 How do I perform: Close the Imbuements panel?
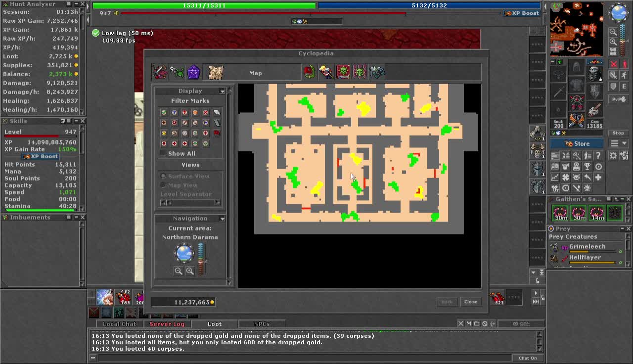83,218
